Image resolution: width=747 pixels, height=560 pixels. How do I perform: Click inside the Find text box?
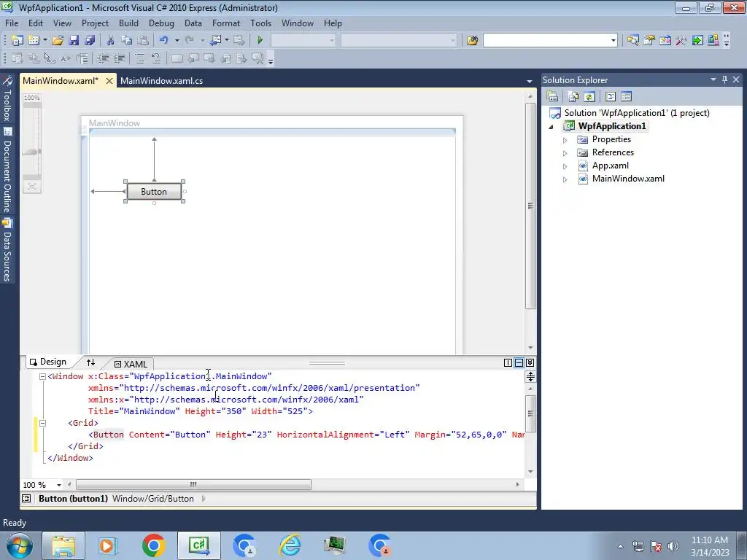546,41
